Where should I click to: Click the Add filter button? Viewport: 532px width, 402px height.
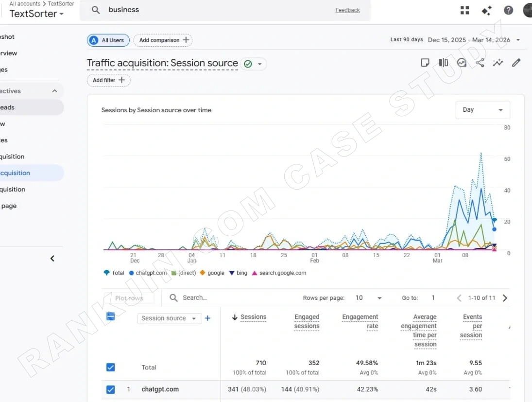tap(108, 81)
